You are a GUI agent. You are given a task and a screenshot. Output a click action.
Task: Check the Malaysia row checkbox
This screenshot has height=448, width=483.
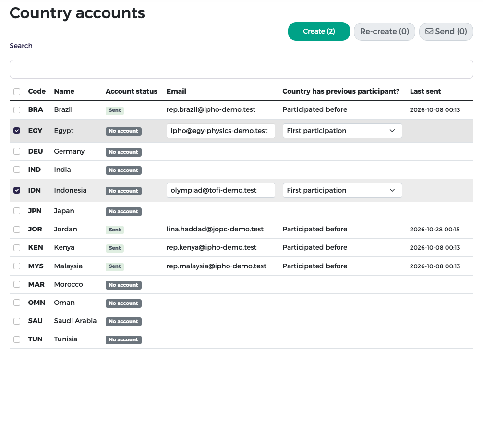click(17, 266)
